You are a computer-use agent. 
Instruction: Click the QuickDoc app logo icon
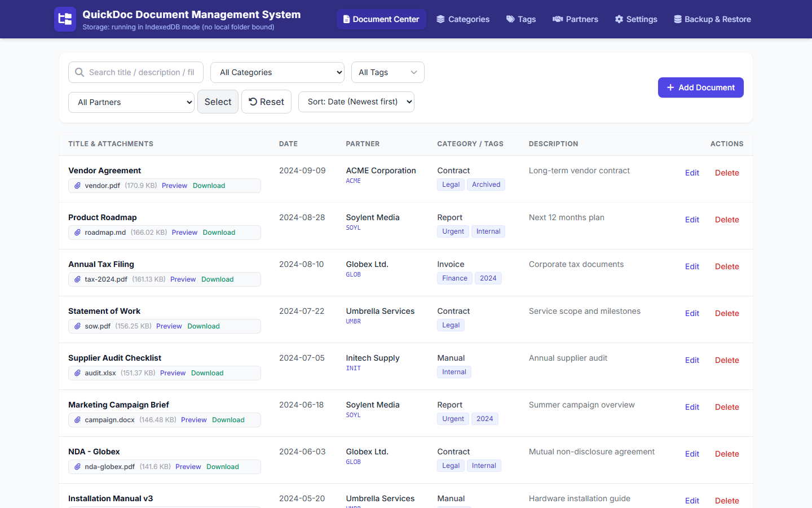[x=65, y=19]
